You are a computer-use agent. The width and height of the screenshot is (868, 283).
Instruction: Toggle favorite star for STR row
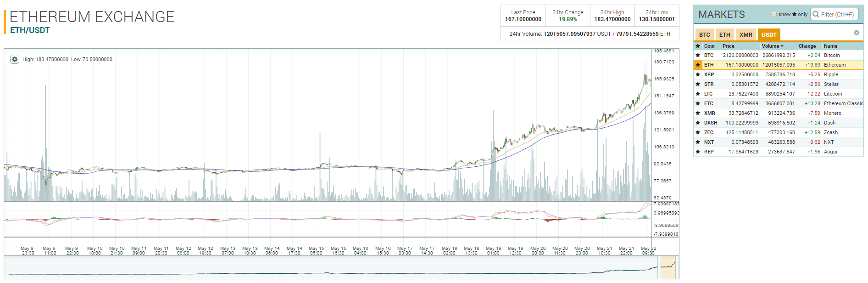pyautogui.click(x=698, y=84)
